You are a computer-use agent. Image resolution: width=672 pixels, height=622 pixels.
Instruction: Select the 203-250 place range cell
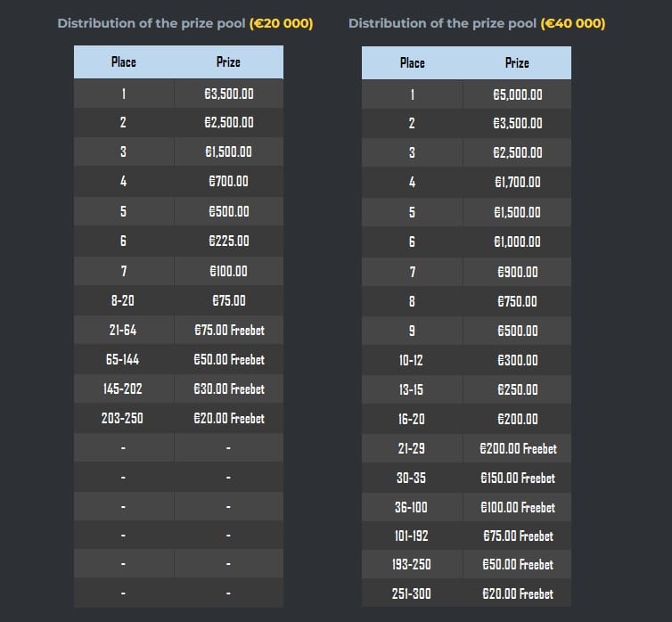123,418
